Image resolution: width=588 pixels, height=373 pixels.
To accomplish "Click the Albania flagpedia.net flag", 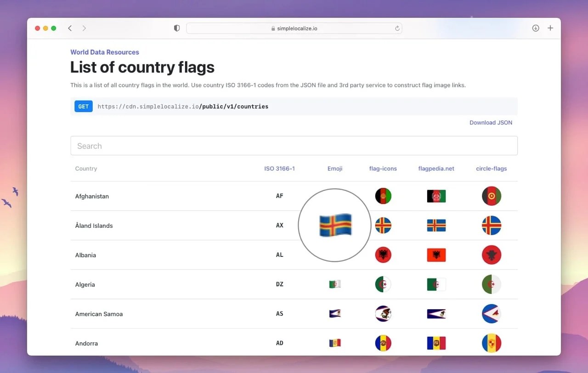I will (x=436, y=255).
